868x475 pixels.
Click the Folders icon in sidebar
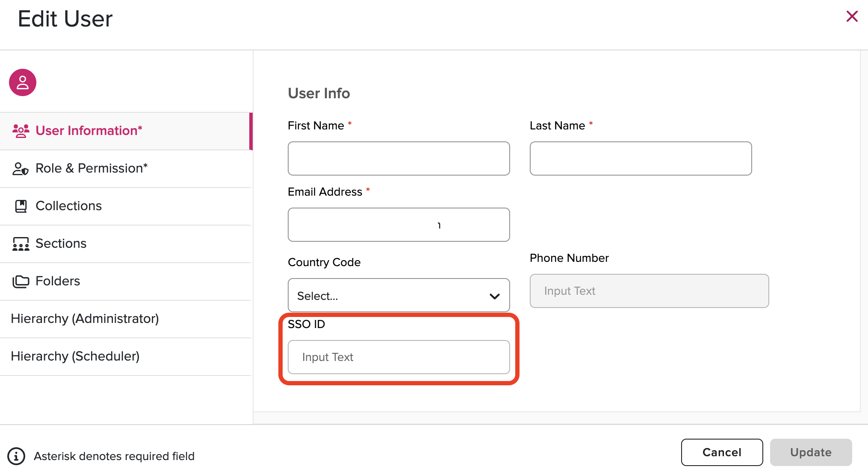pos(21,281)
